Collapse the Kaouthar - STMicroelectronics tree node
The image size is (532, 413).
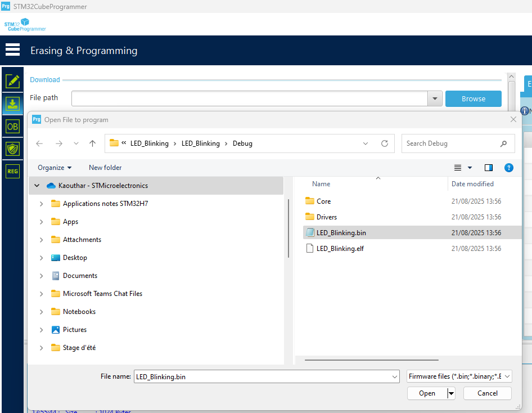point(37,186)
